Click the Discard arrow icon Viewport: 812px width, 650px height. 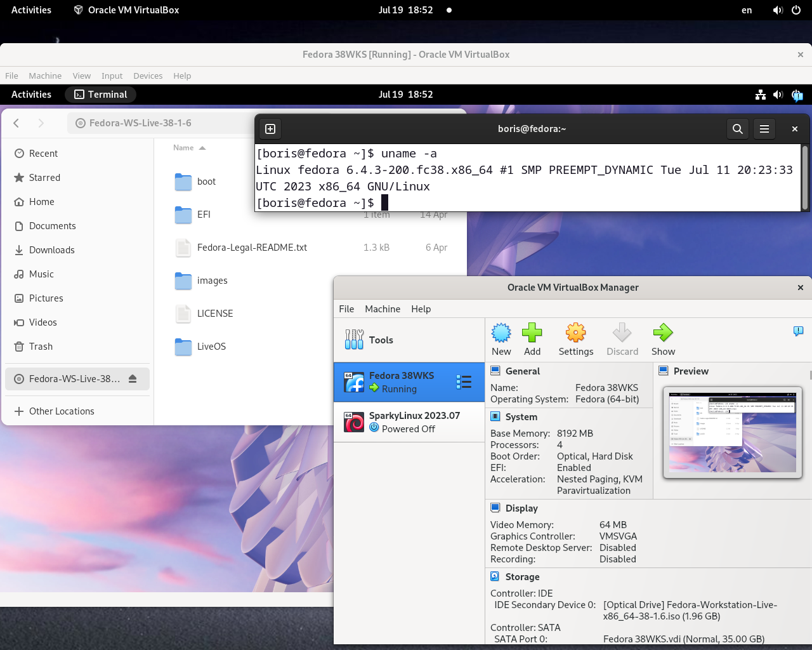point(622,333)
